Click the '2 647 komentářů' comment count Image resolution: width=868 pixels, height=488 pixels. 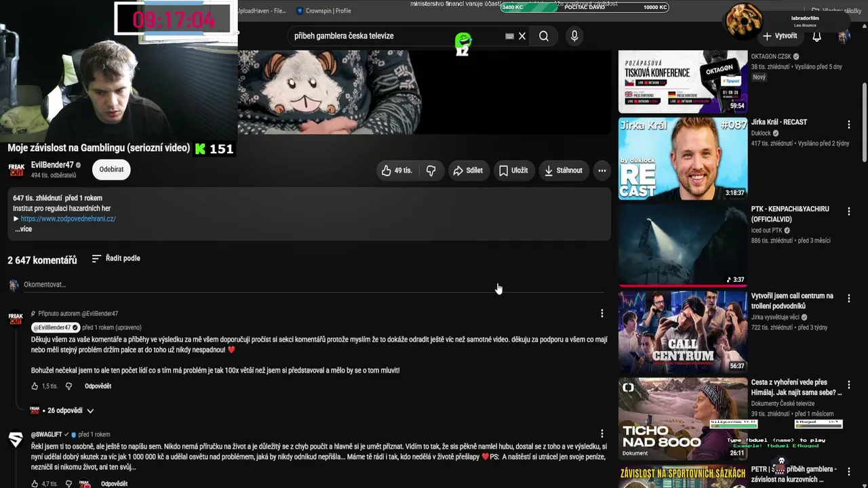[x=42, y=260]
